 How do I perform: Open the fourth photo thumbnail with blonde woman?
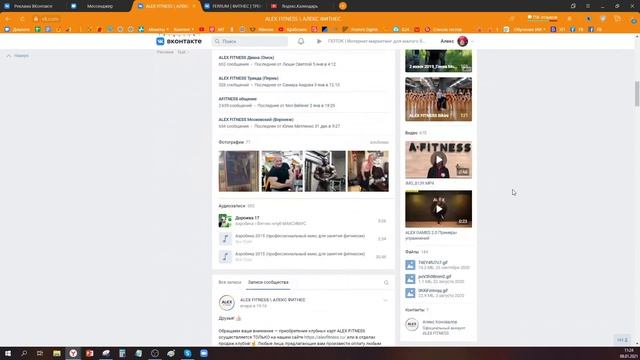coord(368,171)
